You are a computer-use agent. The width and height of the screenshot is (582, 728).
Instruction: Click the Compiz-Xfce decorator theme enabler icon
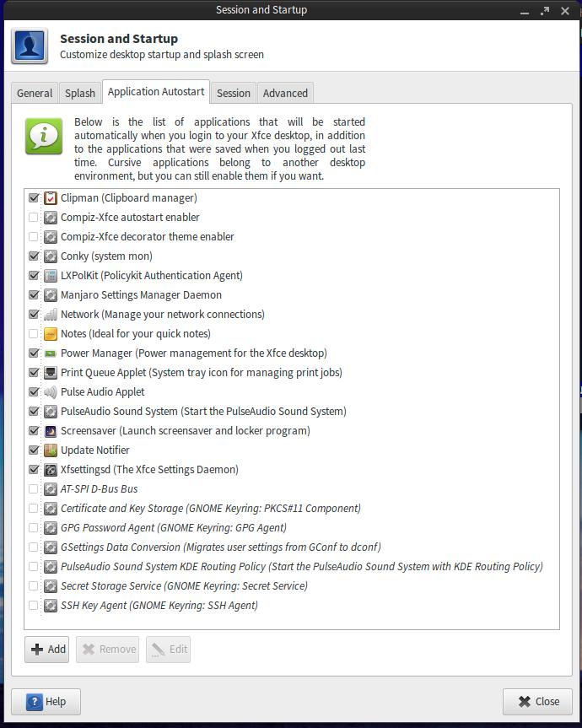coord(50,237)
